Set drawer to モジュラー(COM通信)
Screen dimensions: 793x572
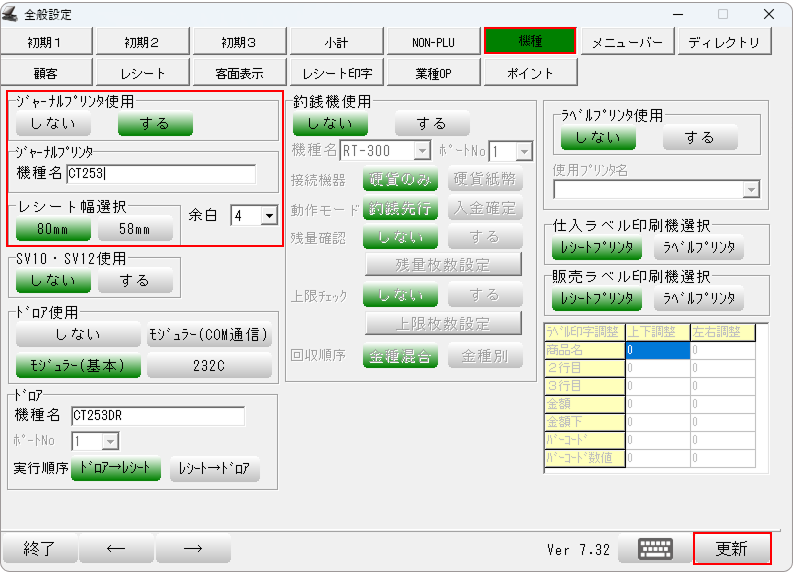pyautogui.click(x=209, y=335)
